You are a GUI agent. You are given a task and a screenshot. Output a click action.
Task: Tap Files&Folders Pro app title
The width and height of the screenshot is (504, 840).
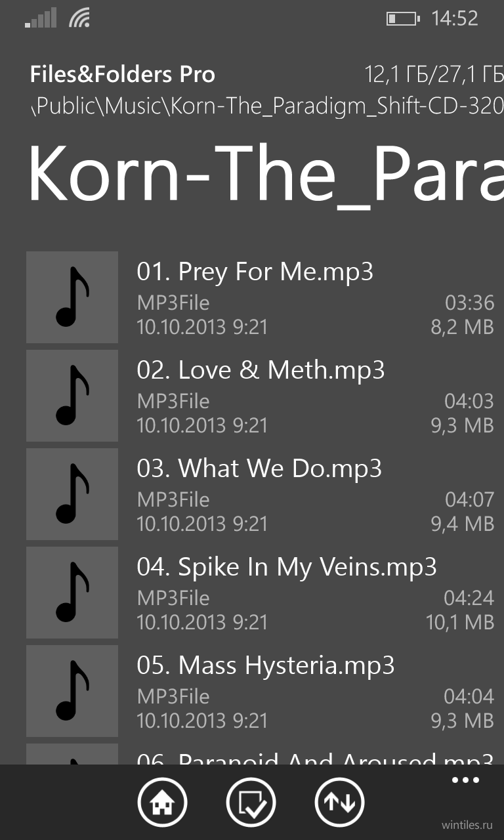[x=123, y=75]
